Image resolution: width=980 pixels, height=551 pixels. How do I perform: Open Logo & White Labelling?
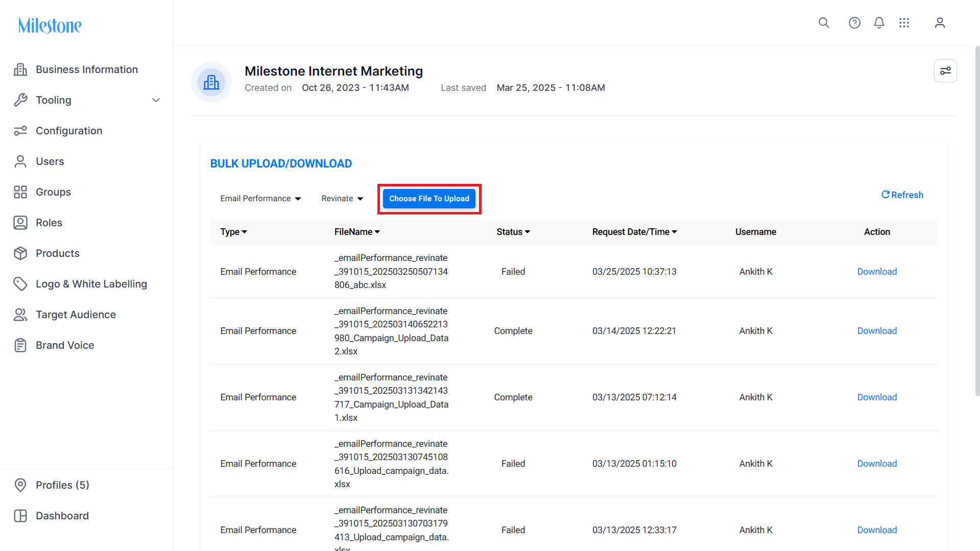pos(91,284)
